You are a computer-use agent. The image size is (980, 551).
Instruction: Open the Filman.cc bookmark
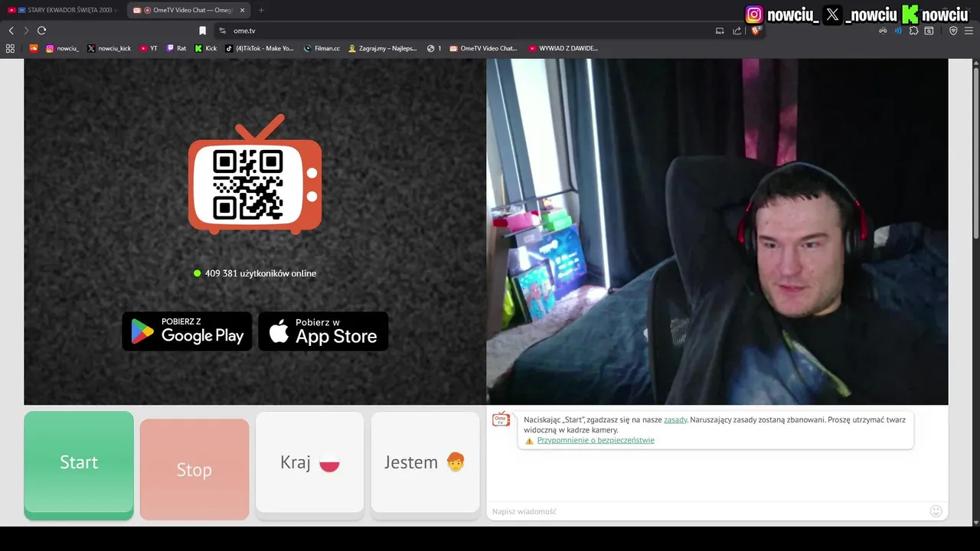pyautogui.click(x=322, y=48)
